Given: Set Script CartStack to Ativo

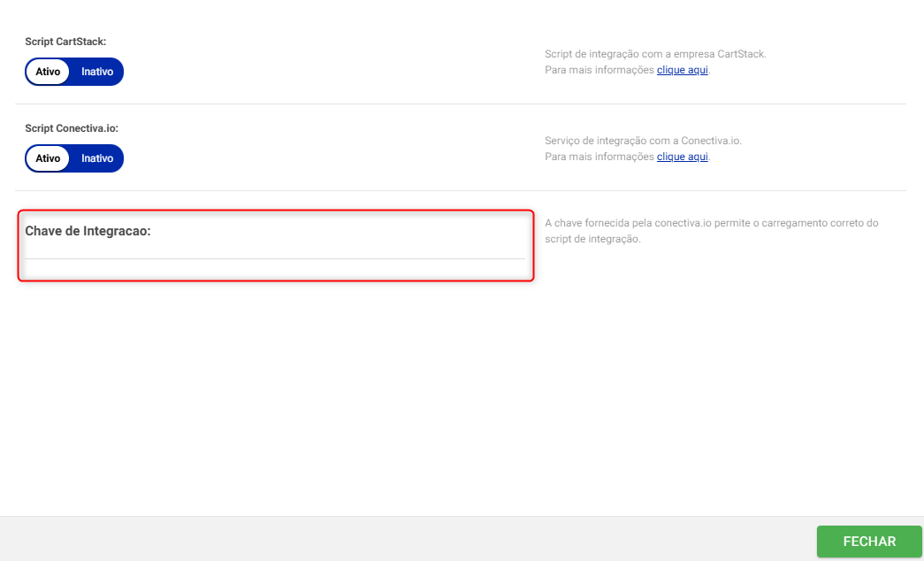Looking at the screenshot, I should click(x=49, y=72).
